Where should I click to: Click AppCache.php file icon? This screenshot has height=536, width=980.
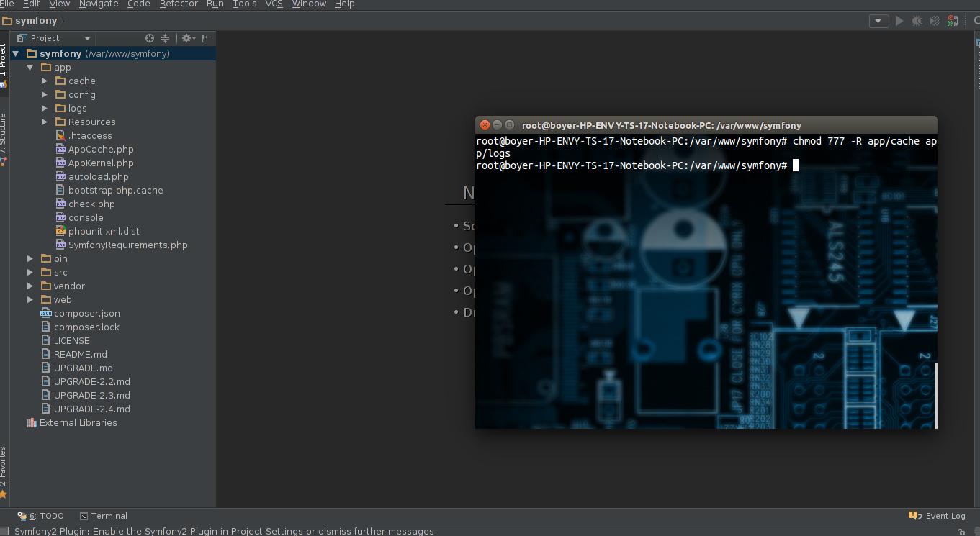coord(61,149)
